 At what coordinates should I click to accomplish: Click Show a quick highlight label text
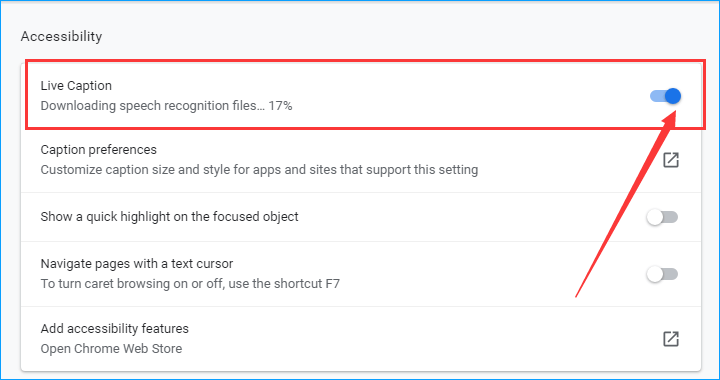[x=169, y=217]
